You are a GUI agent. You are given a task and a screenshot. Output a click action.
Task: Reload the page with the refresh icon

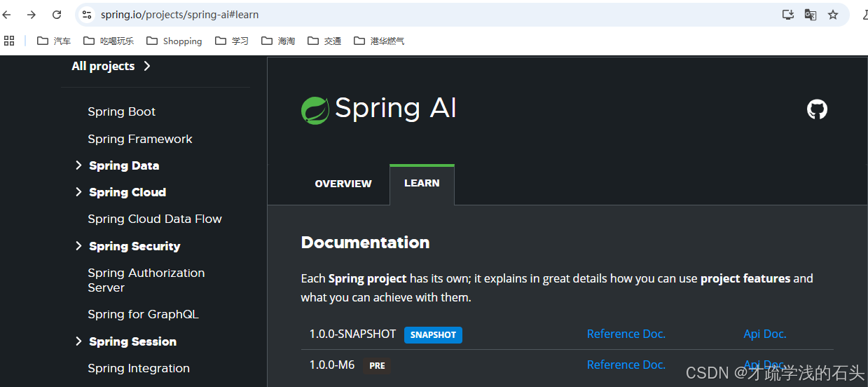coord(57,15)
